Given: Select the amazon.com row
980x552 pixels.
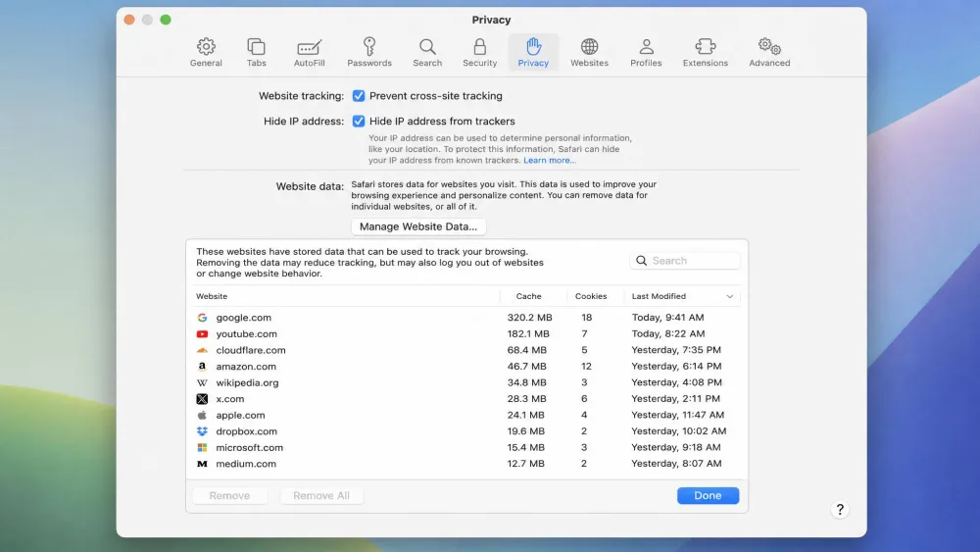Looking at the screenshot, I should (x=466, y=367).
